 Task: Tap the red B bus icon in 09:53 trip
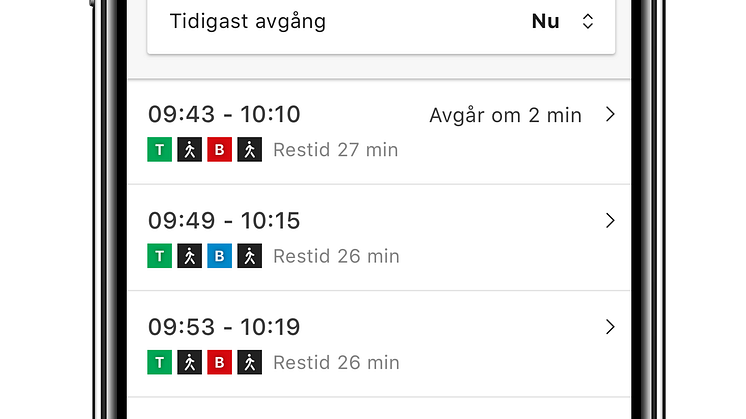point(219,362)
